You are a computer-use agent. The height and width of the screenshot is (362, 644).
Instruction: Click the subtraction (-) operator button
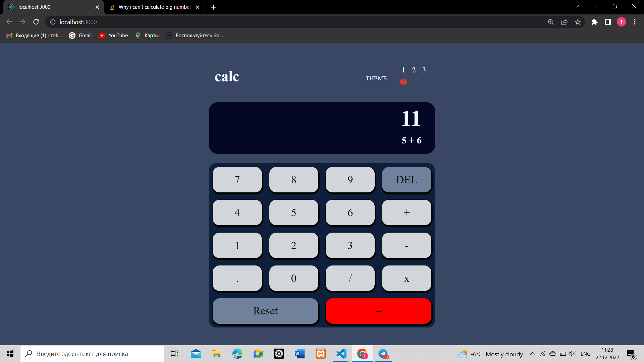click(407, 245)
